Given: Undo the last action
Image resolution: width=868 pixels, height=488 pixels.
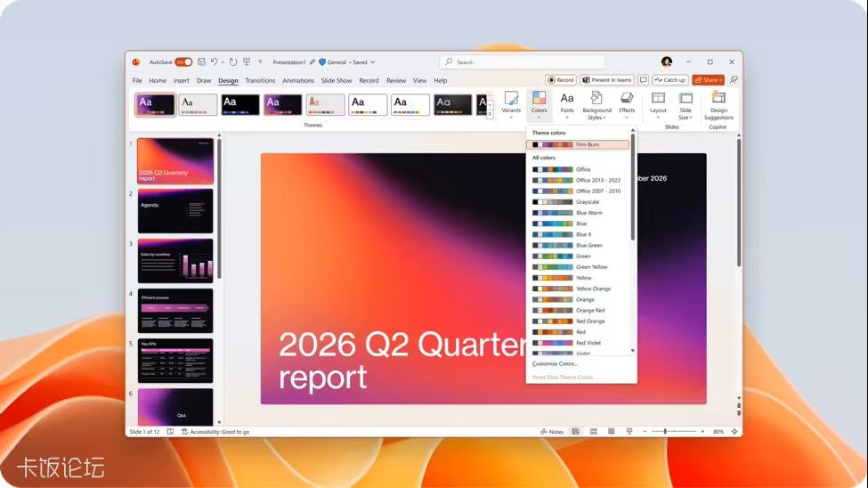Looking at the screenshot, I should (215, 62).
